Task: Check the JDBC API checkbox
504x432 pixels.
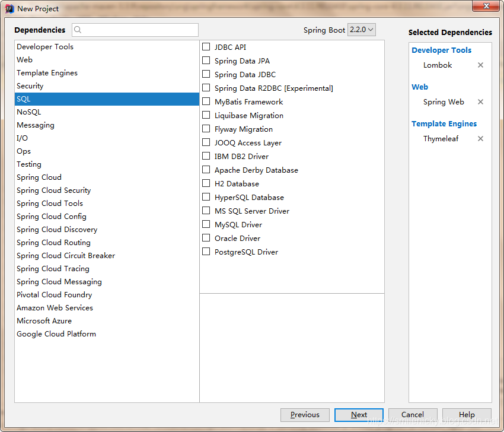Action: (206, 47)
